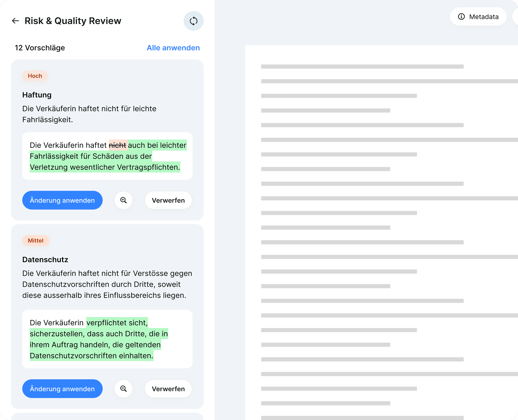Click the back arrow to exit Risk & Quality Review
The width and height of the screenshot is (518, 420).
[15, 21]
